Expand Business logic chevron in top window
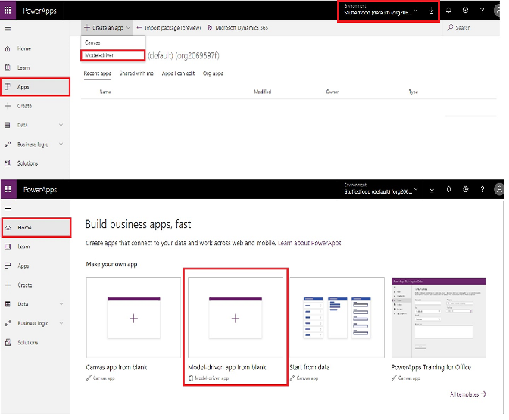The image size is (509, 420). point(61,144)
